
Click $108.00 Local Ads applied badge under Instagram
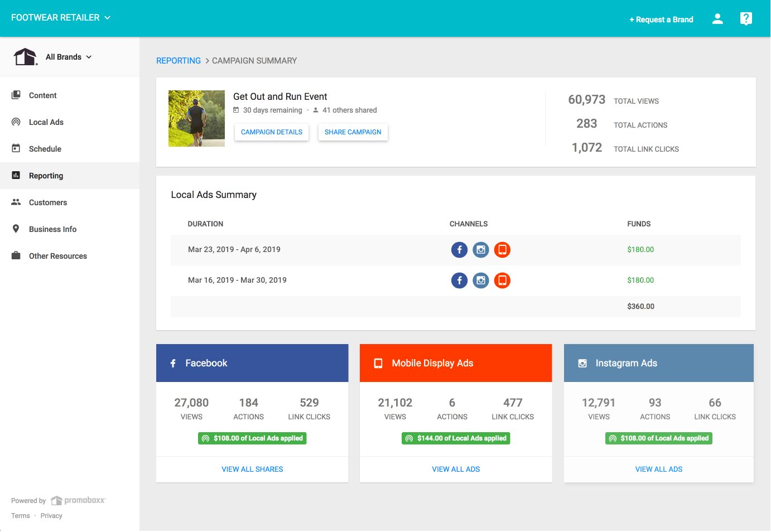click(659, 439)
